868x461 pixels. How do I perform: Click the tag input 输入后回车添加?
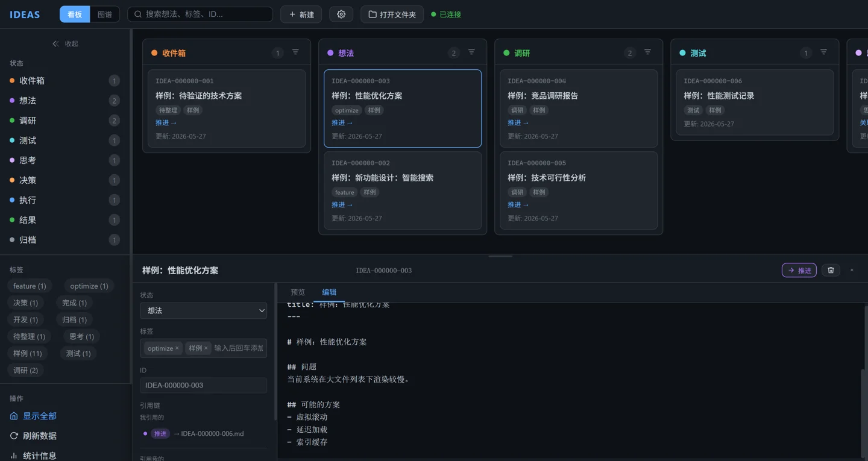coord(239,348)
